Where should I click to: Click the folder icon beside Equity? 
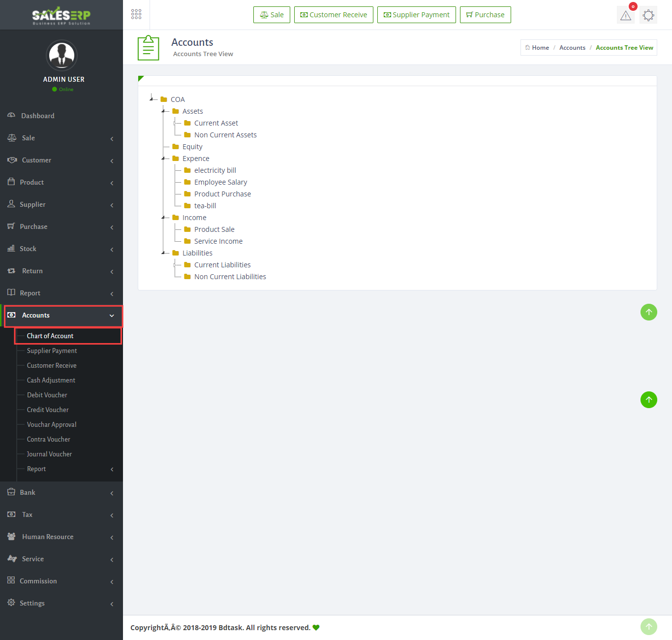pyautogui.click(x=176, y=147)
